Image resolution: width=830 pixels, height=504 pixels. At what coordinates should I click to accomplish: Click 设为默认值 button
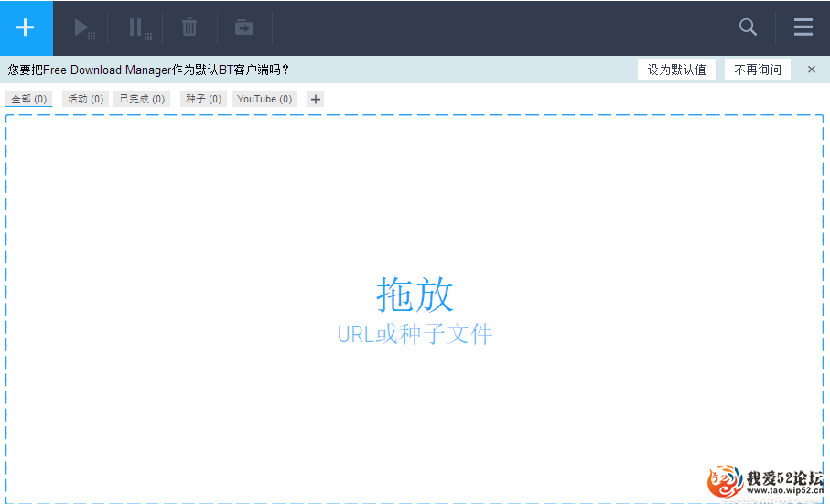(676, 70)
